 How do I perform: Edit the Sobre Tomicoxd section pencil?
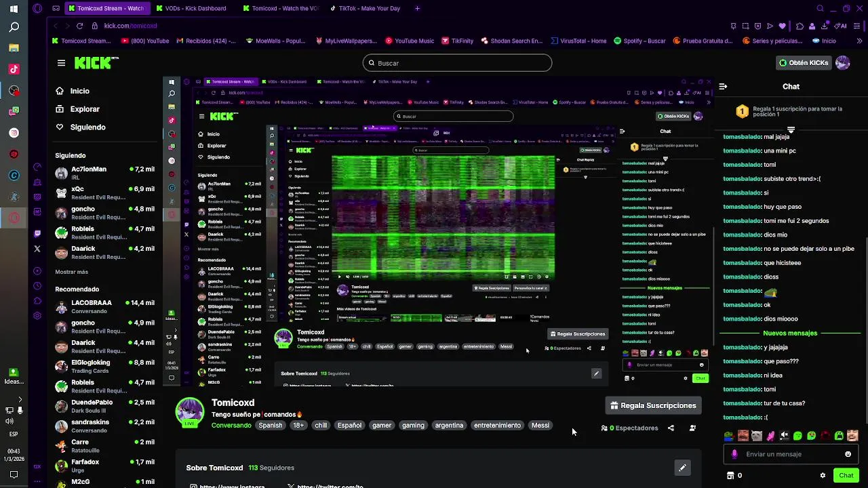[x=682, y=468]
